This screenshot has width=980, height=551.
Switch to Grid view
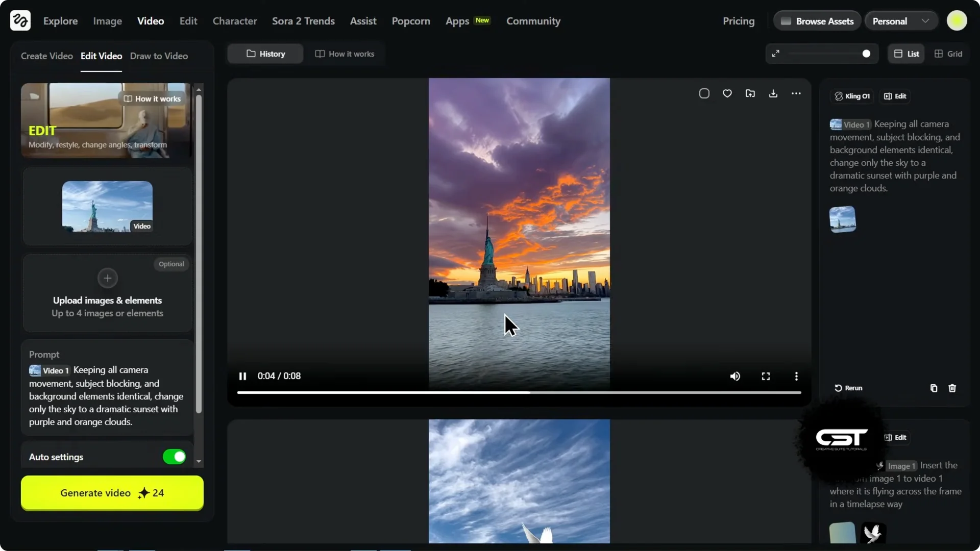948,54
